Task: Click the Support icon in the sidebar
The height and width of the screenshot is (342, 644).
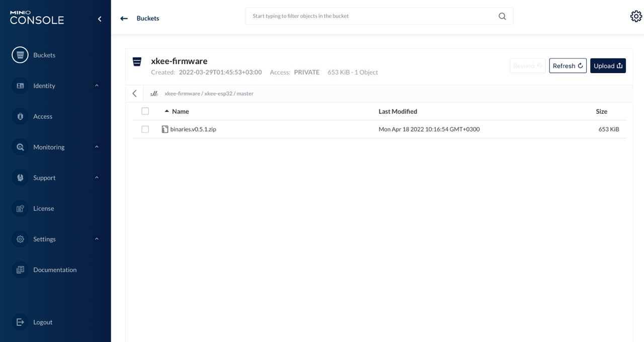Action: 20,178
